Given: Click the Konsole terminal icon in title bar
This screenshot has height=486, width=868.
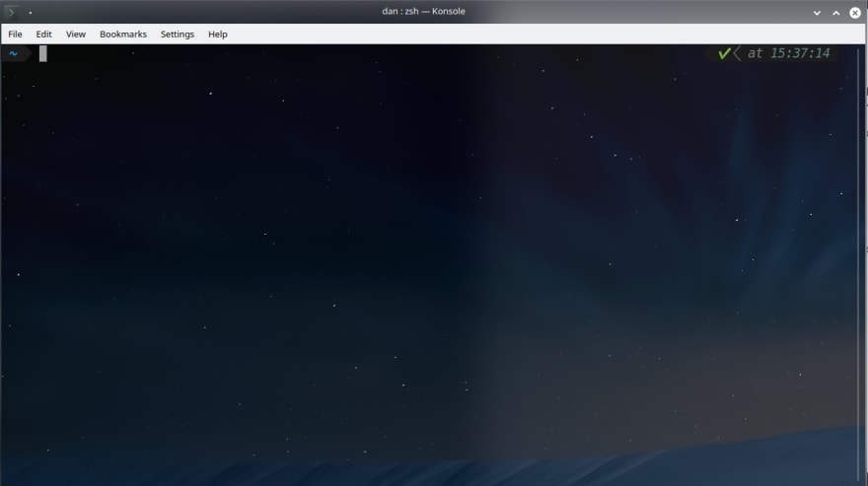Looking at the screenshot, I should (x=11, y=12).
